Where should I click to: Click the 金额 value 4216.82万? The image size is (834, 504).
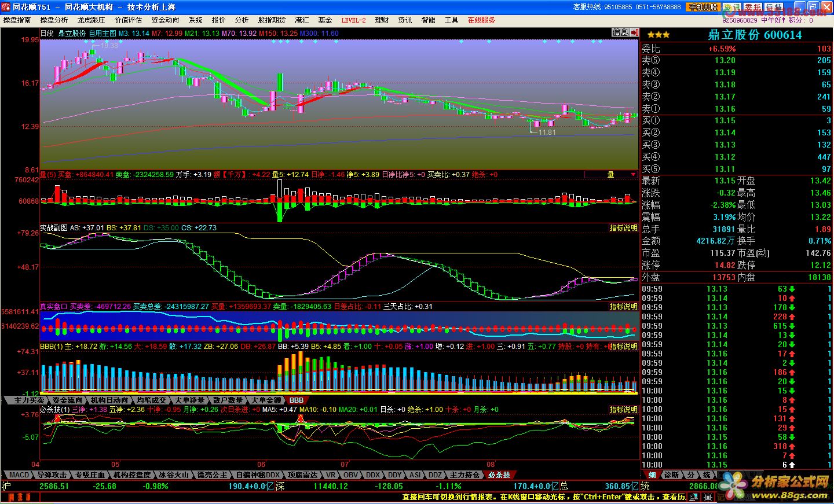(x=716, y=241)
